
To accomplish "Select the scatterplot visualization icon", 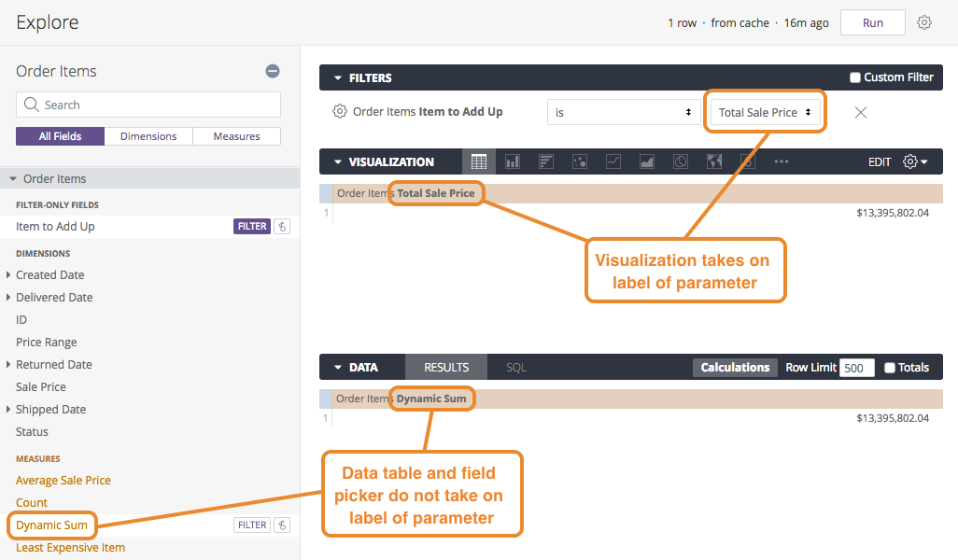I will (580, 161).
